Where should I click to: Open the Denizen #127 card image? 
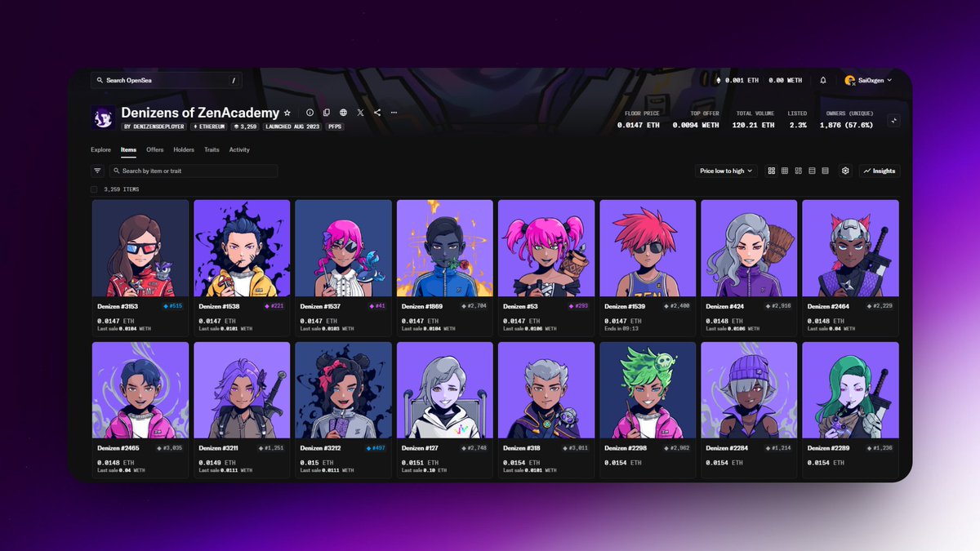pos(445,390)
